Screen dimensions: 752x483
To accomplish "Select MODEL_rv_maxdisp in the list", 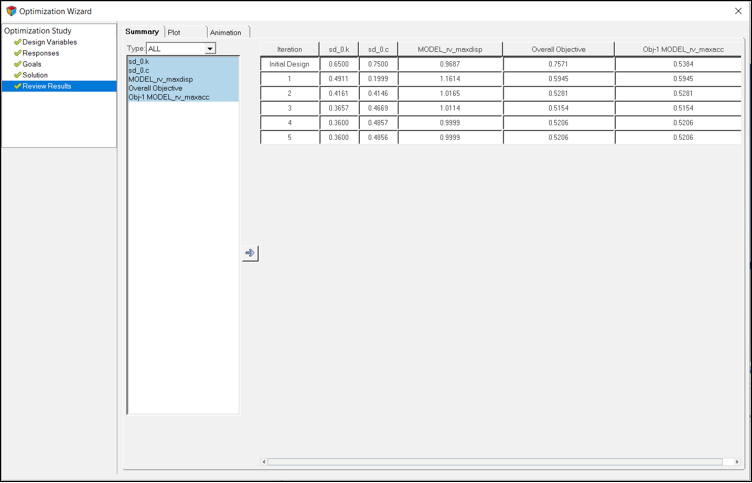I will tap(160, 79).
